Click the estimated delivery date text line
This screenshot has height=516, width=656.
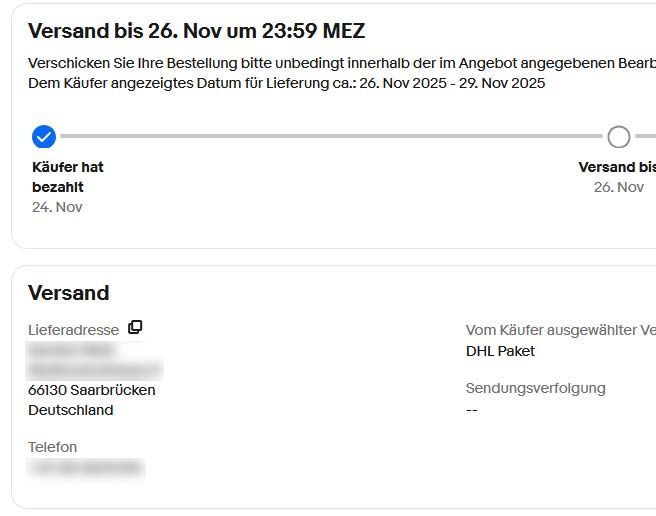tap(286, 83)
